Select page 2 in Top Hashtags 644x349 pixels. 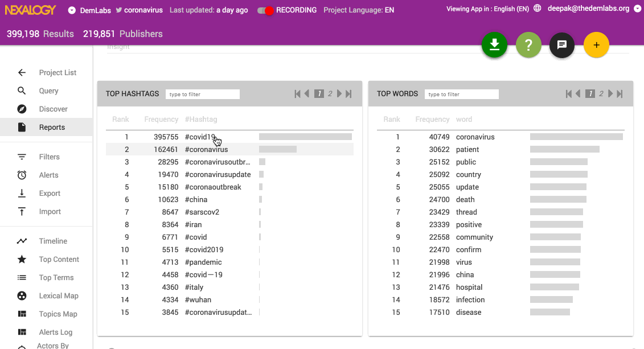[330, 93]
